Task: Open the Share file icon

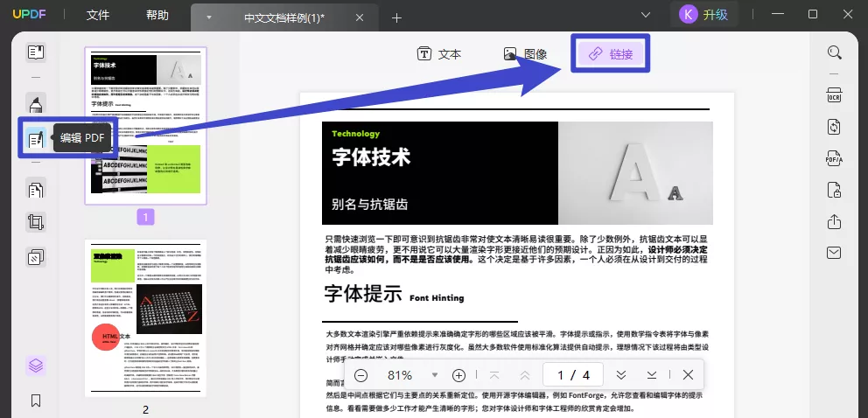Action: tap(834, 222)
